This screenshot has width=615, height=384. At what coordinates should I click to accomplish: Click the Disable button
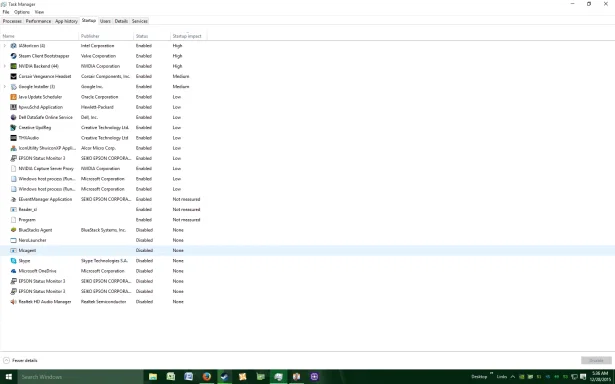tap(596, 360)
